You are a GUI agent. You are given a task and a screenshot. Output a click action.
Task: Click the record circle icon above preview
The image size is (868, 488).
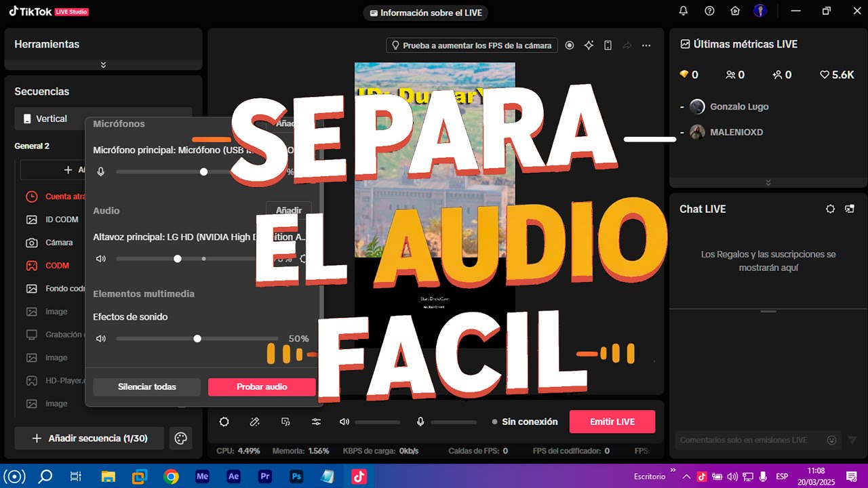click(x=570, y=45)
